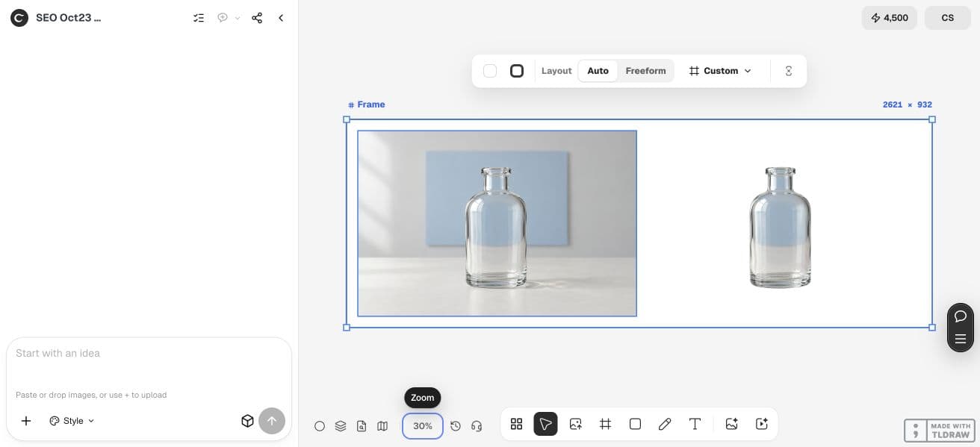Select the Text tool
The width and height of the screenshot is (980, 447).
(x=695, y=424)
